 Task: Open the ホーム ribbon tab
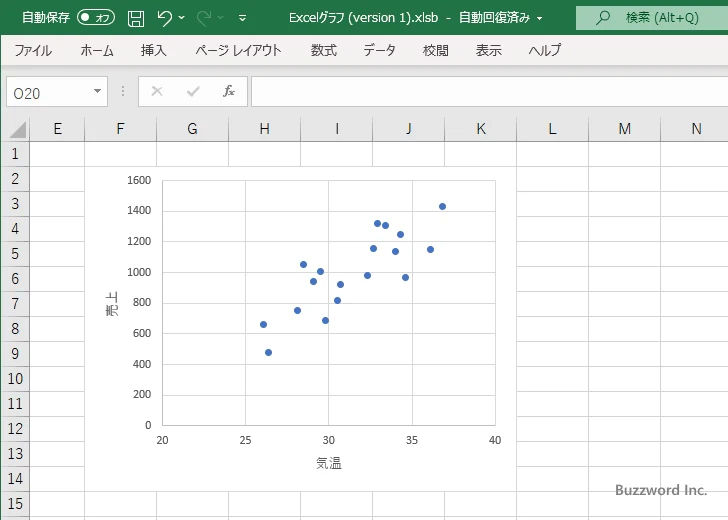point(97,50)
